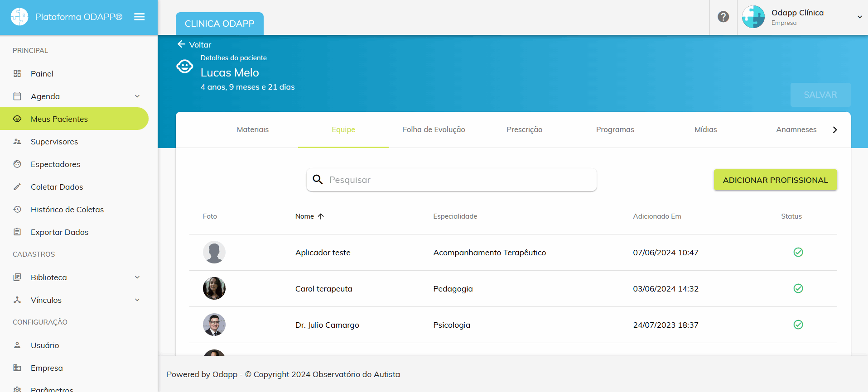Click the patient face icon beside Lucas Melo
Image resolution: width=868 pixels, height=392 pixels.
[185, 67]
